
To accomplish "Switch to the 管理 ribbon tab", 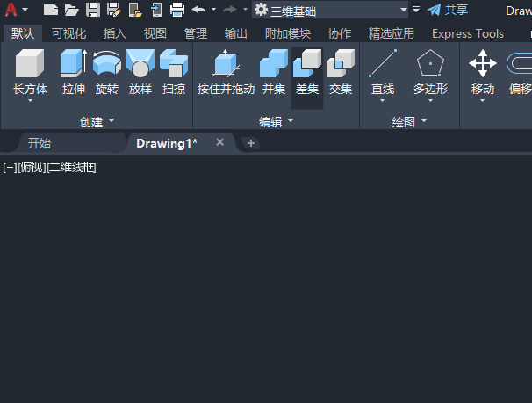I will (x=196, y=33).
